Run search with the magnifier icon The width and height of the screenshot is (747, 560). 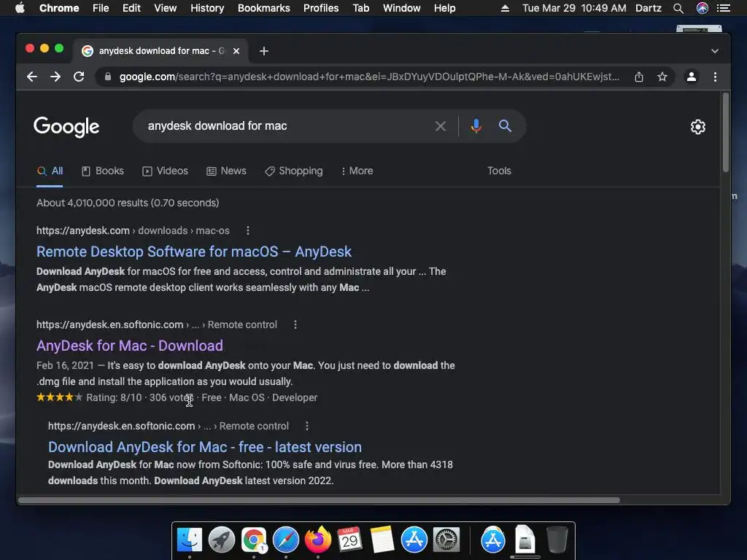505,126
